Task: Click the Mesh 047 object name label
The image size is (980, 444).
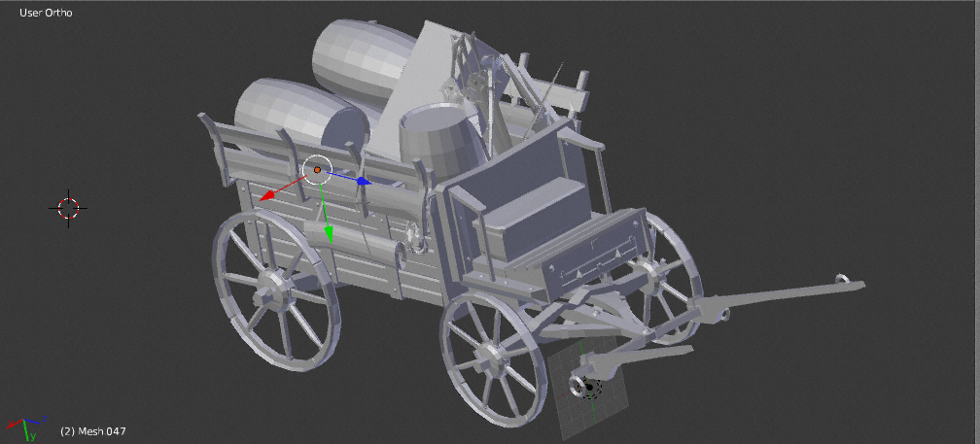Action: 92,430
